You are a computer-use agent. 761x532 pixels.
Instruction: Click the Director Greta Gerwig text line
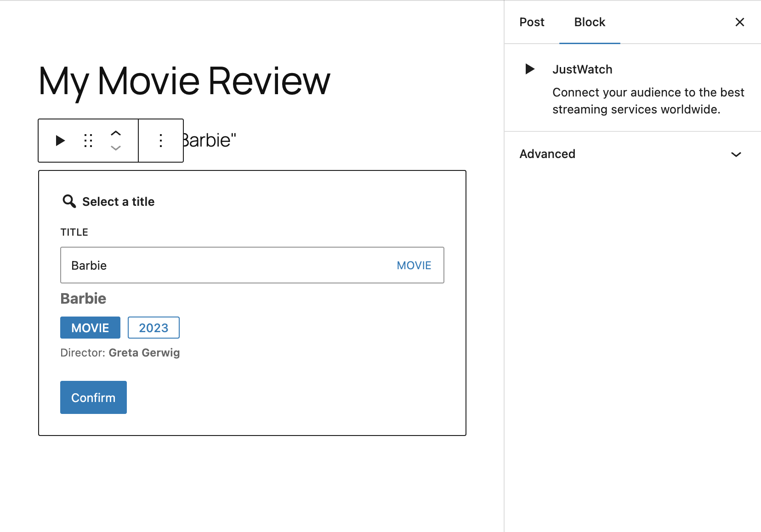[119, 352]
